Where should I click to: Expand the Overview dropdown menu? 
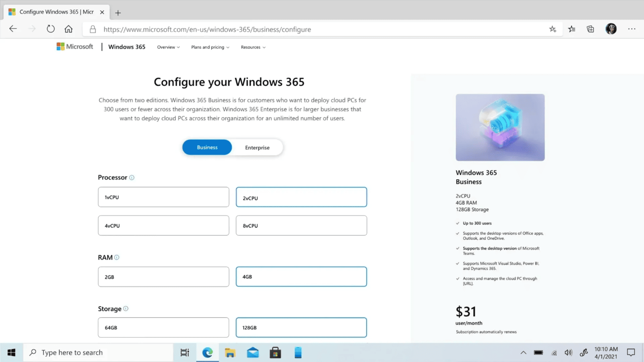click(x=168, y=47)
